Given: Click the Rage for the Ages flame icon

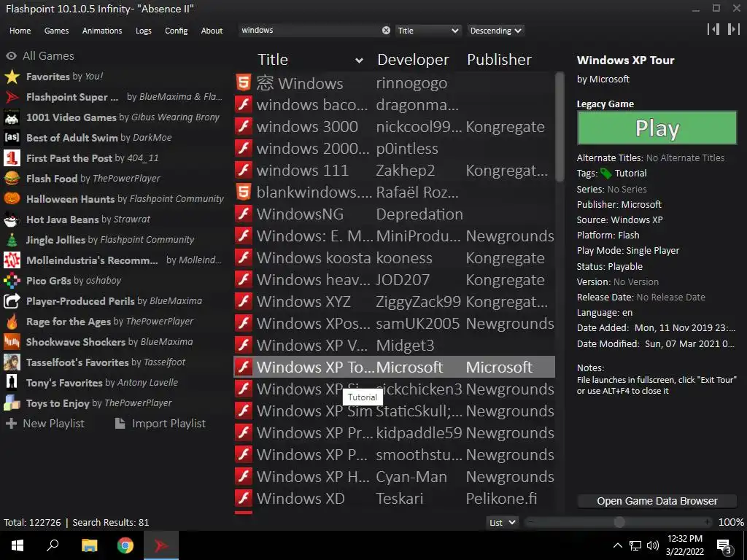Looking at the screenshot, I should click(x=12, y=322).
